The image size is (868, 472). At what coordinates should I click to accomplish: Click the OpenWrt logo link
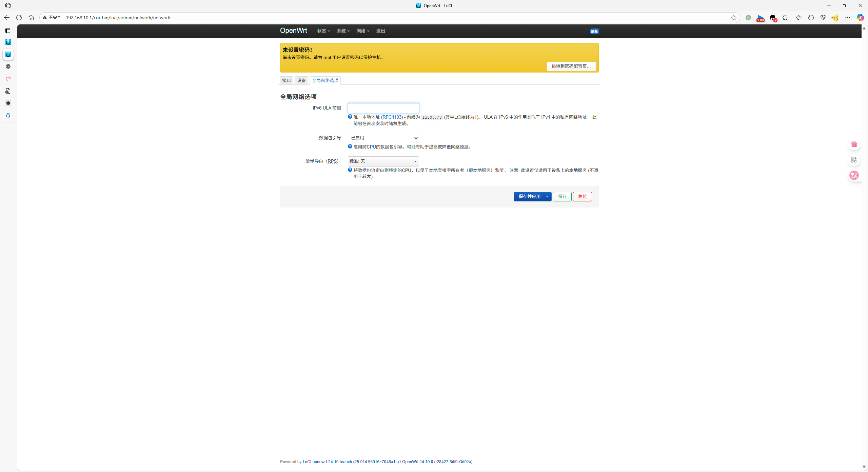(293, 31)
